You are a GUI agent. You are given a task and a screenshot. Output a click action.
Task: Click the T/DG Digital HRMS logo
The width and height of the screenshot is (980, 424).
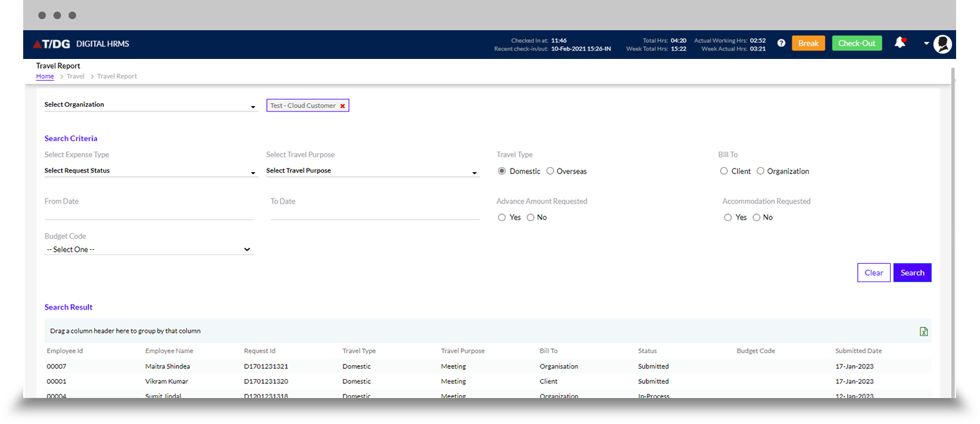[81, 44]
